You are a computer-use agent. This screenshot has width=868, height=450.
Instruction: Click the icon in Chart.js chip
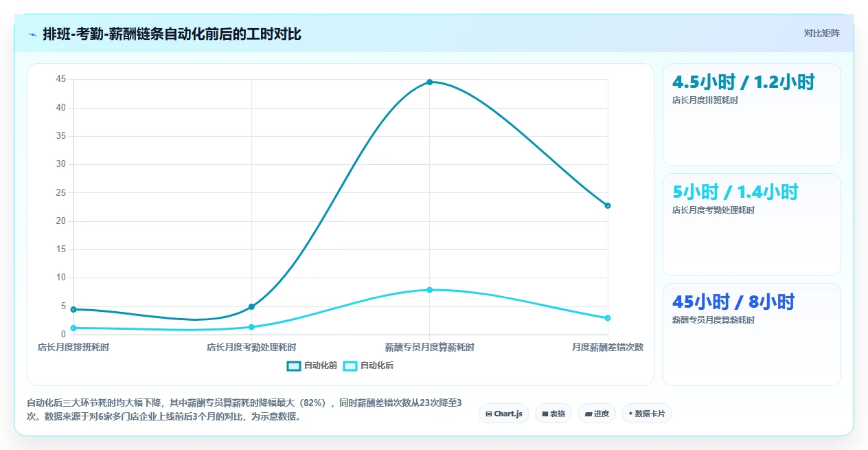click(488, 414)
